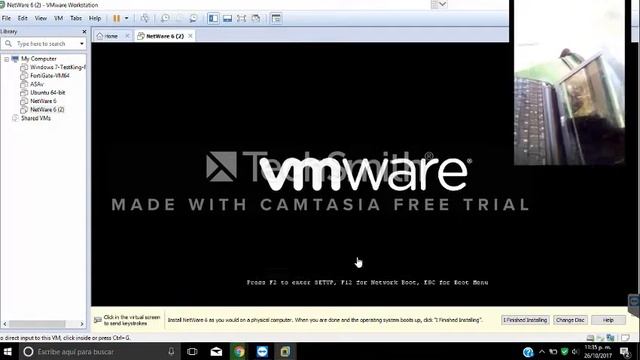Click the library search field
The image size is (640, 360).
[x=43, y=44]
